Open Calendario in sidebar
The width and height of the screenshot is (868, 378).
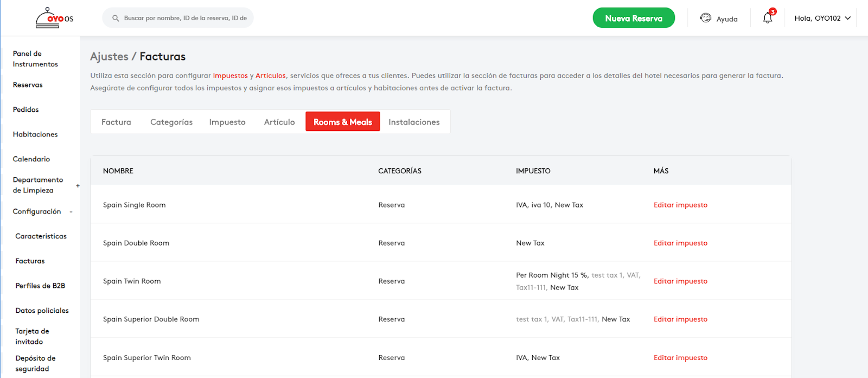tap(31, 159)
